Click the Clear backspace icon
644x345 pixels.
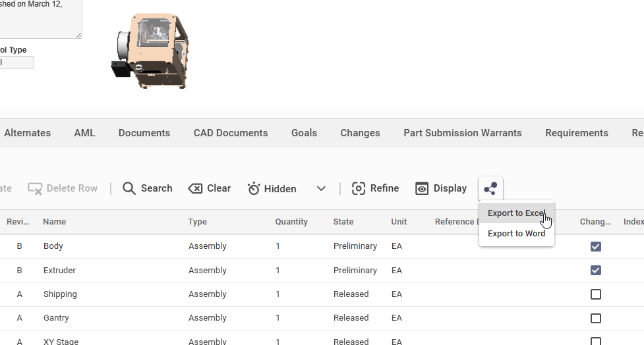[195, 188]
